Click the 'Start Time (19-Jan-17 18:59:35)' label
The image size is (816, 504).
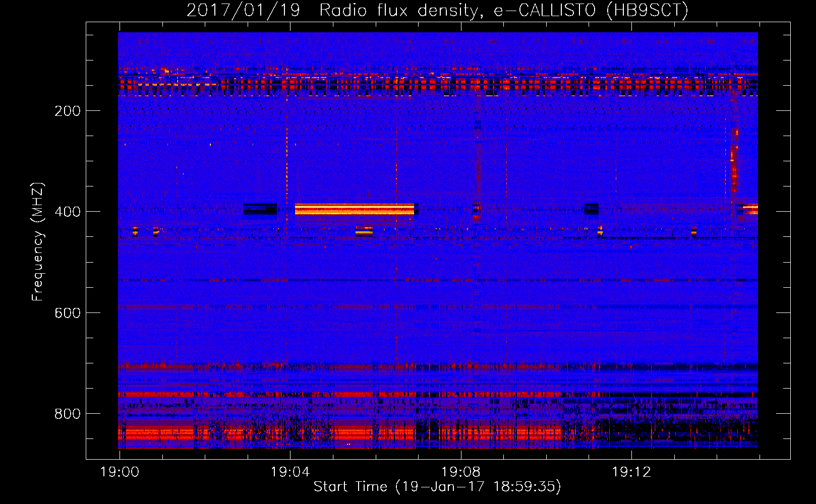coord(437,487)
